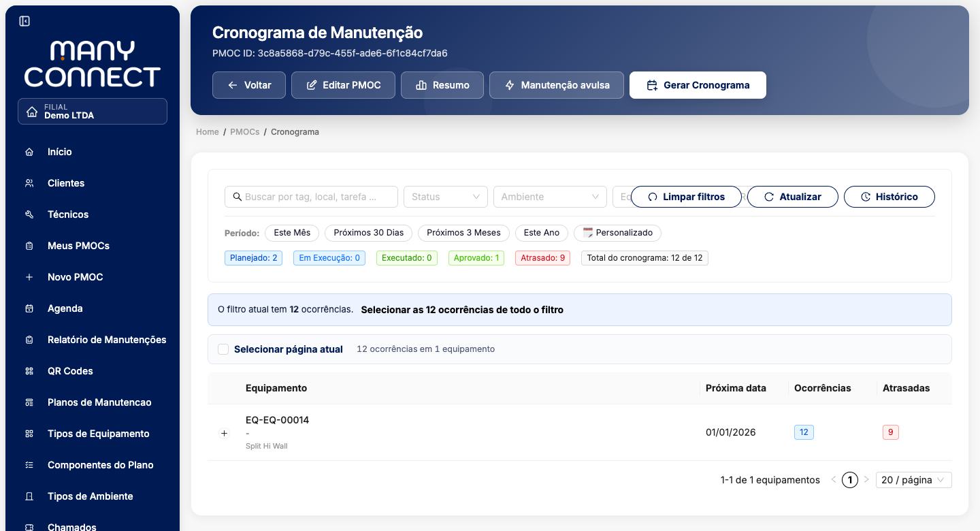The width and height of the screenshot is (980, 531).
Task: Choose the Próximos 3 Meses period chip
Action: 463,233
